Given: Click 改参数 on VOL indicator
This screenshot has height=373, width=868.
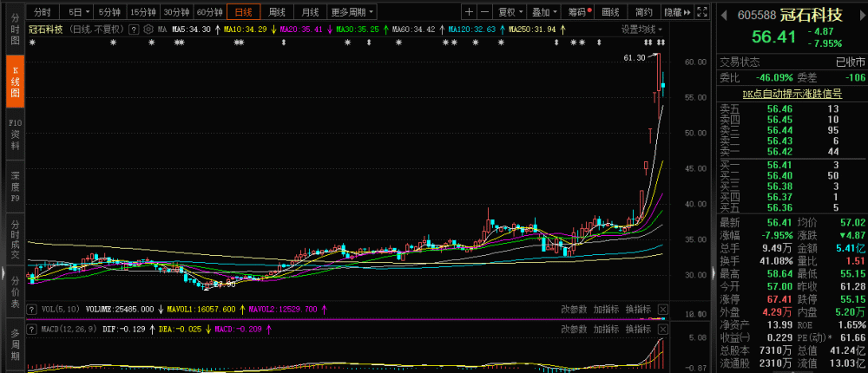Looking at the screenshot, I should [x=574, y=310].
